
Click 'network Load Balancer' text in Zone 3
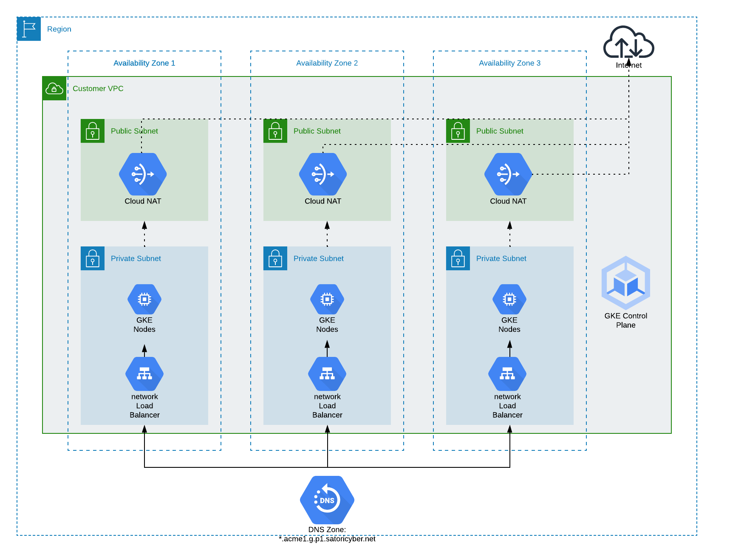click(x=507, y=406)
